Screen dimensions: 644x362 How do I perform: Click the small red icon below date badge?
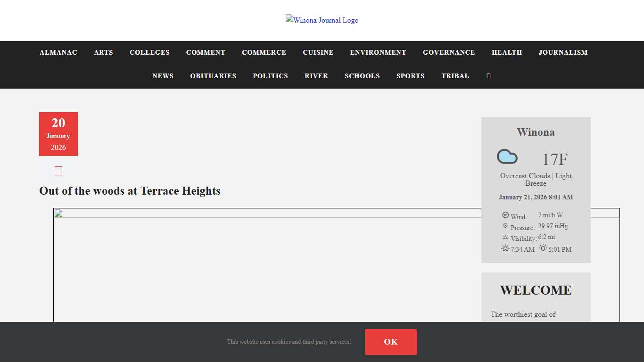coord(58,171)
